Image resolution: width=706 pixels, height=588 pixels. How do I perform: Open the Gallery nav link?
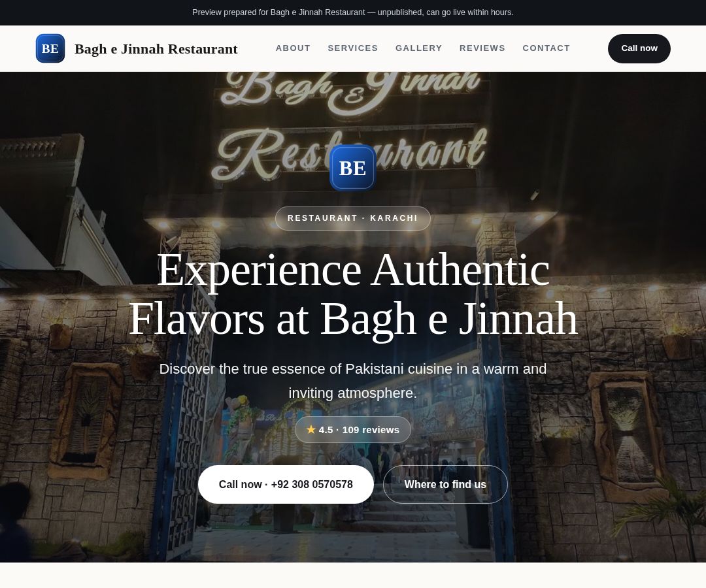[419, 48]
